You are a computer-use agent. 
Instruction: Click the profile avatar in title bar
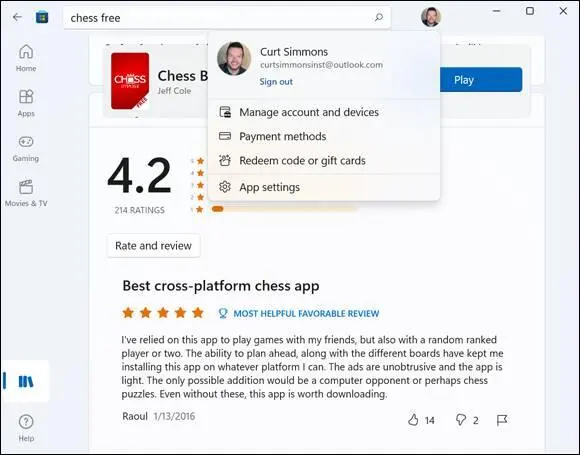[x=431, y=17]
